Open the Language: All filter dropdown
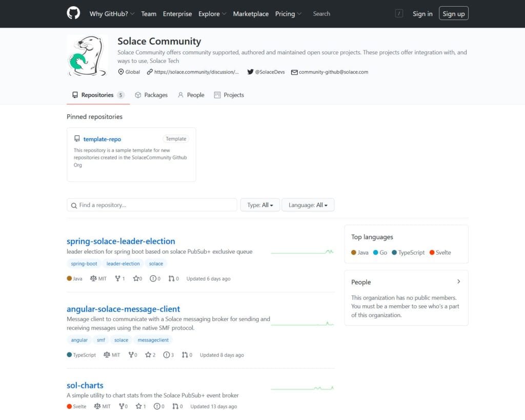The width and height of the screenshot is (525, 420). tap(308, 204)
